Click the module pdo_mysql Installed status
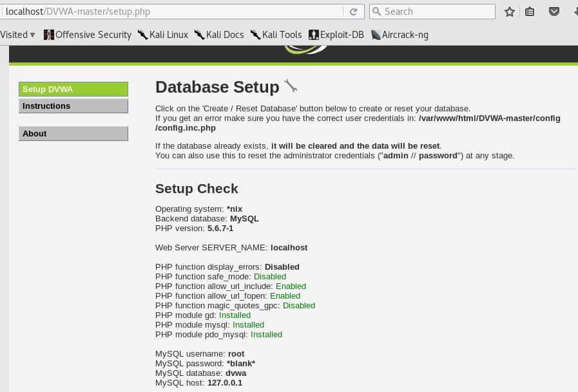This screenshot has width=578, height=392. coord(267,335)
